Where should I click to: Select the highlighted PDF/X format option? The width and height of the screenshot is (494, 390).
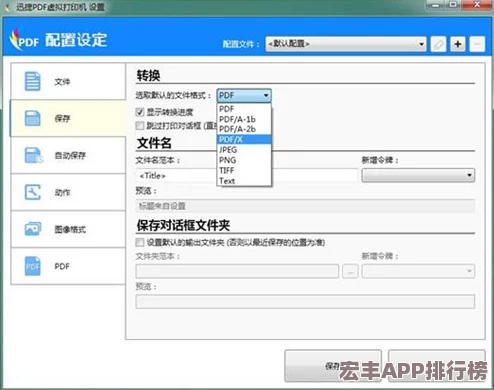[x=244, y=139]
